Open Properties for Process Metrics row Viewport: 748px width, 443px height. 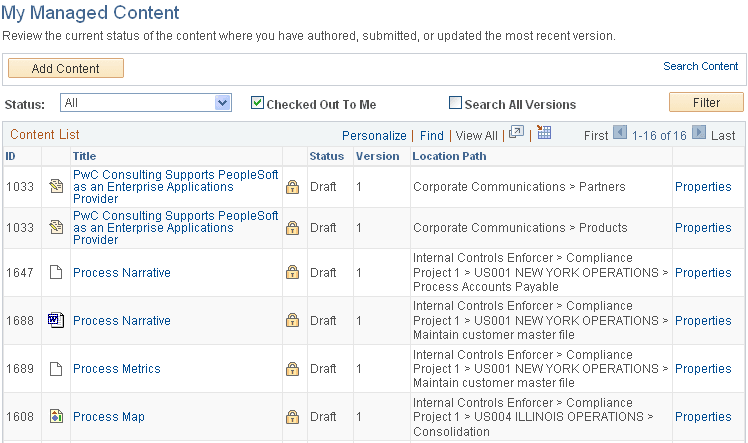[703, 369]
